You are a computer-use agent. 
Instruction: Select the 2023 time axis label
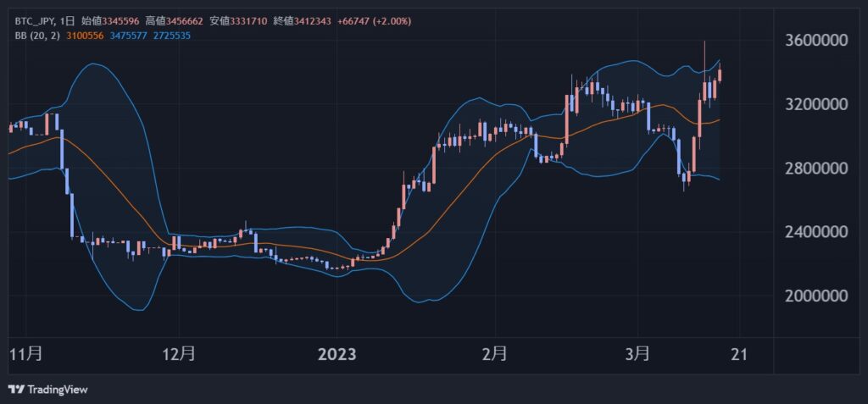[337, 354]
